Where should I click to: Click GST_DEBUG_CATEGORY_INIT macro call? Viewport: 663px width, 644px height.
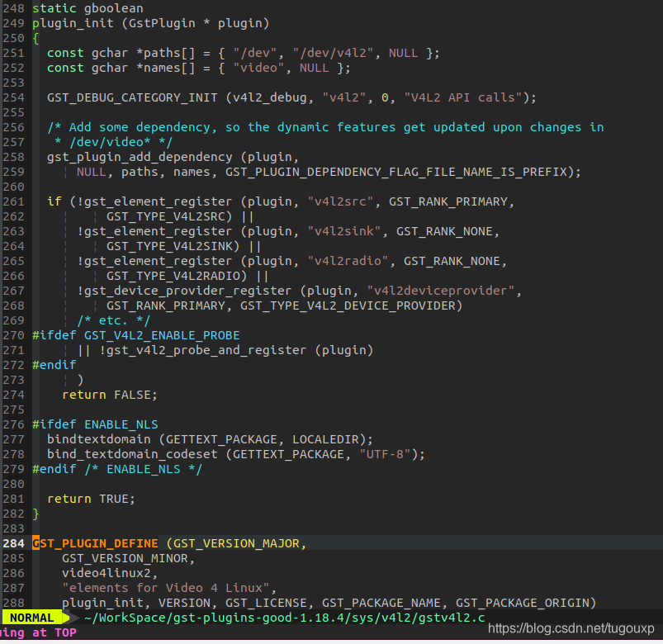(132, 97)
